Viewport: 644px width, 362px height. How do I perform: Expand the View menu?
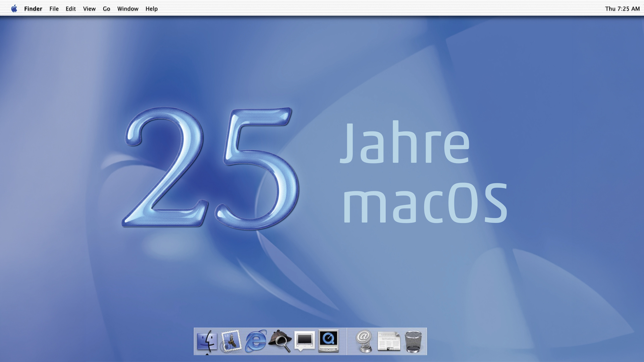[x=89, y=9]
